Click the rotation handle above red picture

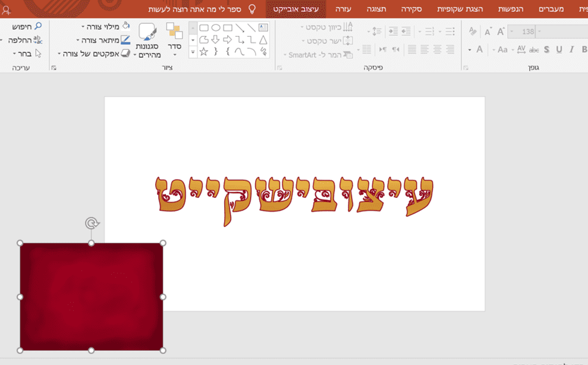point(92,223)
